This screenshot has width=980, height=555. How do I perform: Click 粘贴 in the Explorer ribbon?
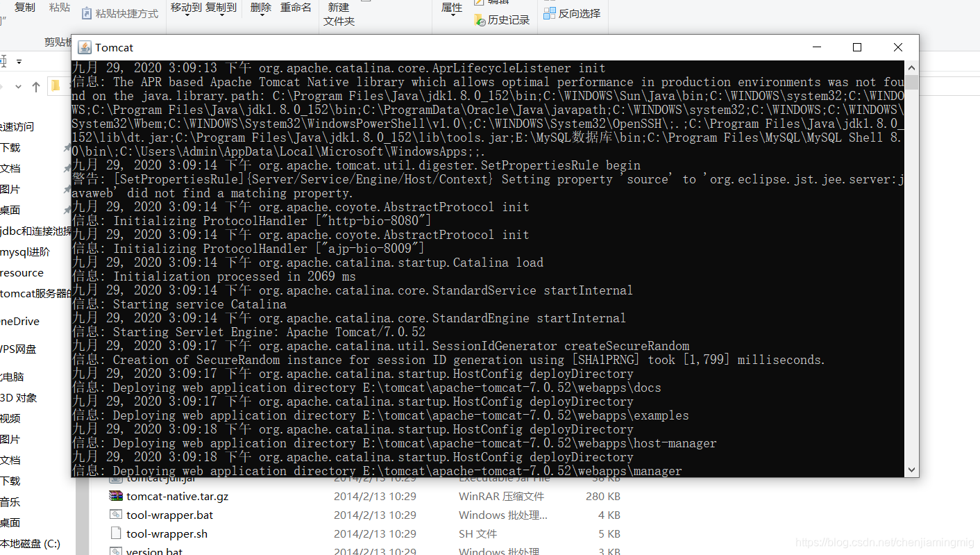[60, 7]
